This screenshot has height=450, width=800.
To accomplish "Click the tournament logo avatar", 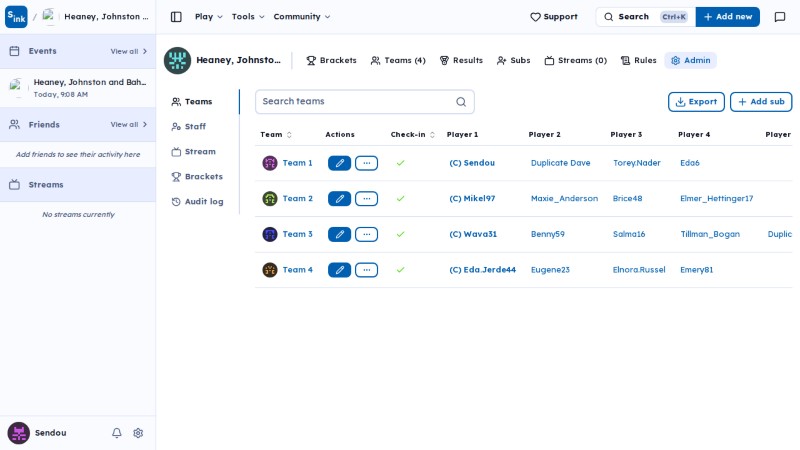I will [177, 60].
